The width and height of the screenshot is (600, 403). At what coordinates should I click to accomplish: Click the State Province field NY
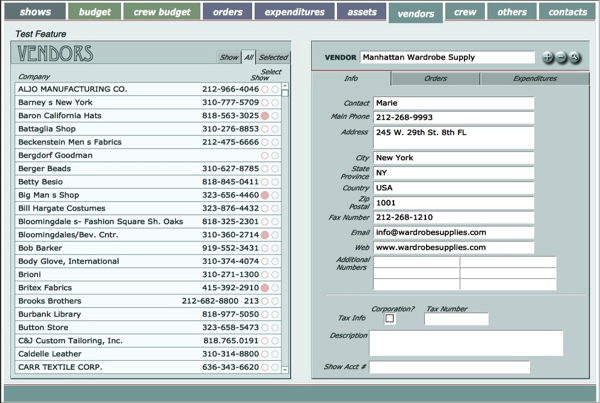pos(453,173)
